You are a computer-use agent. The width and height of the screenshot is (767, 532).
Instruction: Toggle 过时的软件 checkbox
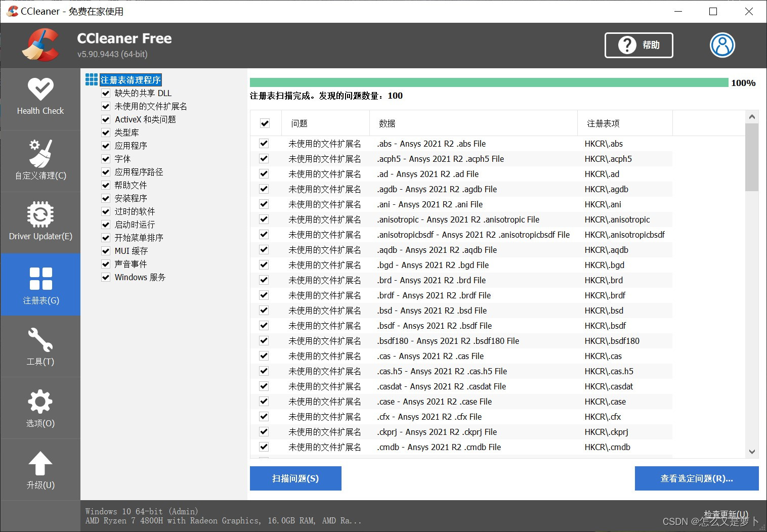tap(106, 211)
